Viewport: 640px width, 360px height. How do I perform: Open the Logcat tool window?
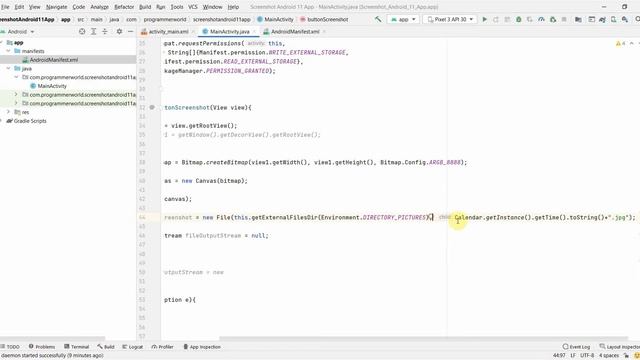pyautogui.click(x=133, y=347)
